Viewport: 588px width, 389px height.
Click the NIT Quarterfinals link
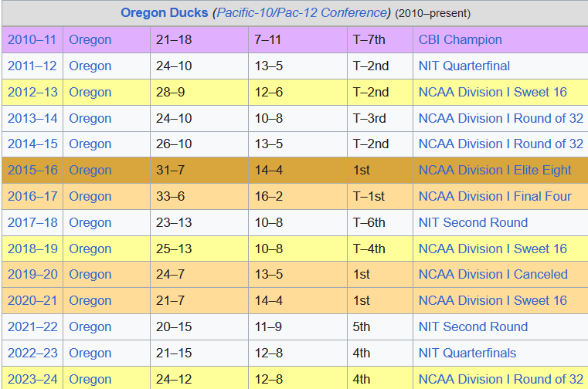point(467,353)
